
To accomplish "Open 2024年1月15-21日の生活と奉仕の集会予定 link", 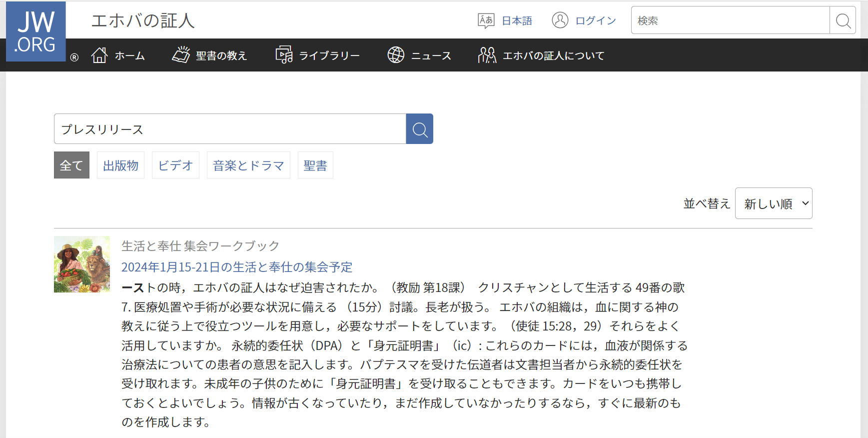I will pyautogui.click(x=237, y=267).
